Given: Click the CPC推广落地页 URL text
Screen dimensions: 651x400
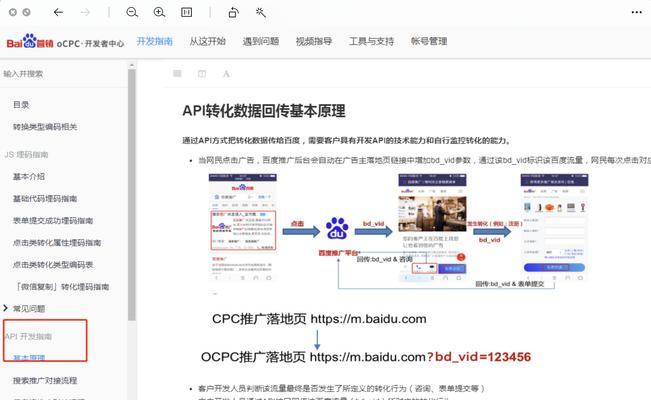Looking at the screenshot, I should point(319,319).
